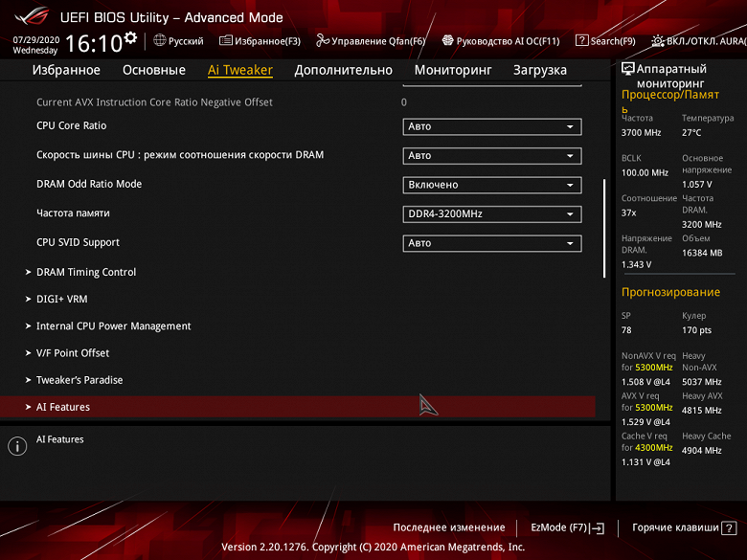Click the 27°C temperature value
Image resolution: width=747 pixels, height=560 pixels.
pos(691,132)
